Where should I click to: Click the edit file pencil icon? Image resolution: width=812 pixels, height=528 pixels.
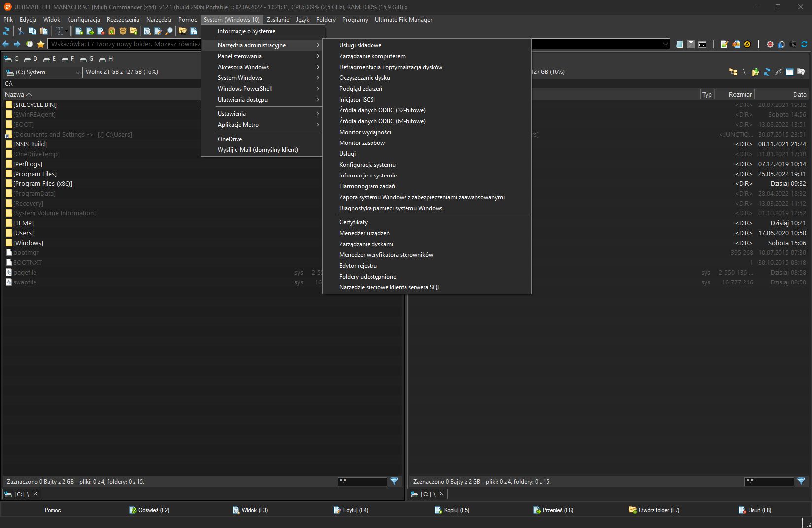click(x=158, y=31)
